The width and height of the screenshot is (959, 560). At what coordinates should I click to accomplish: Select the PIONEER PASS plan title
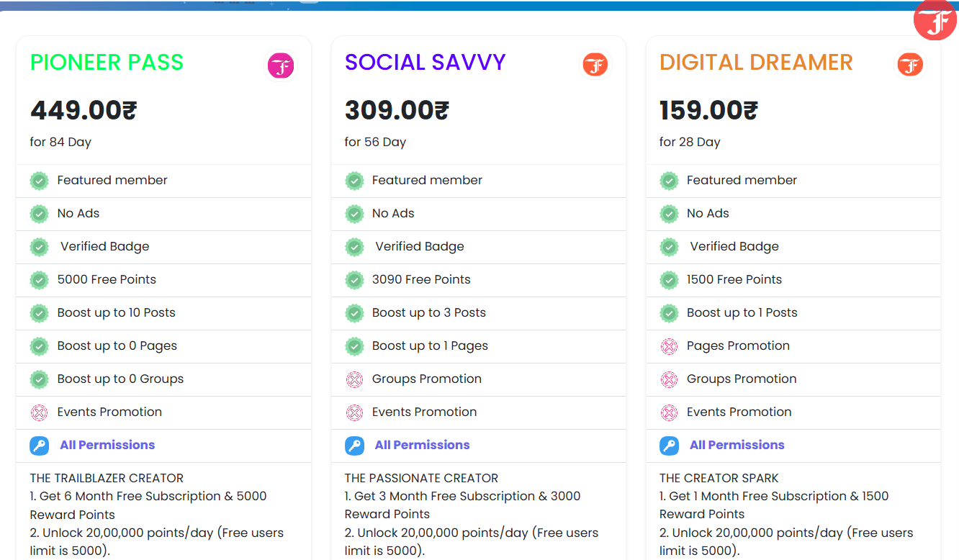click(107, 63)
